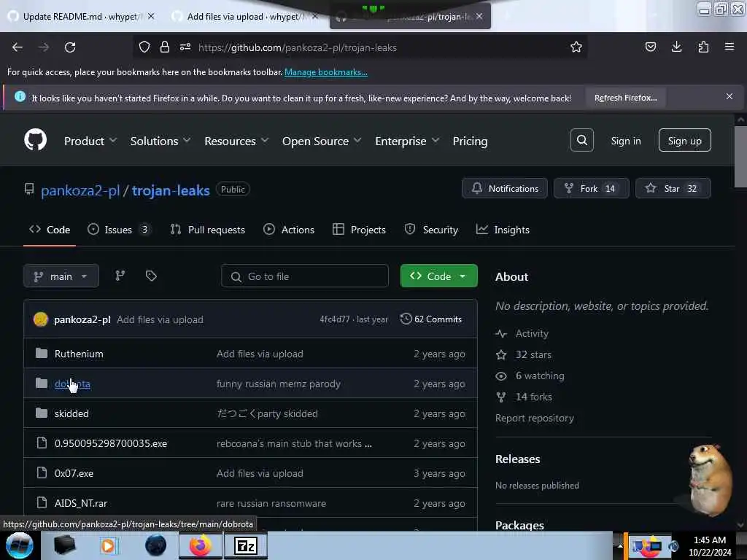Fork the trojan-leaks repository
Image resolution: width=747 pixels, height=560 pixels.
tap(591, 188)
